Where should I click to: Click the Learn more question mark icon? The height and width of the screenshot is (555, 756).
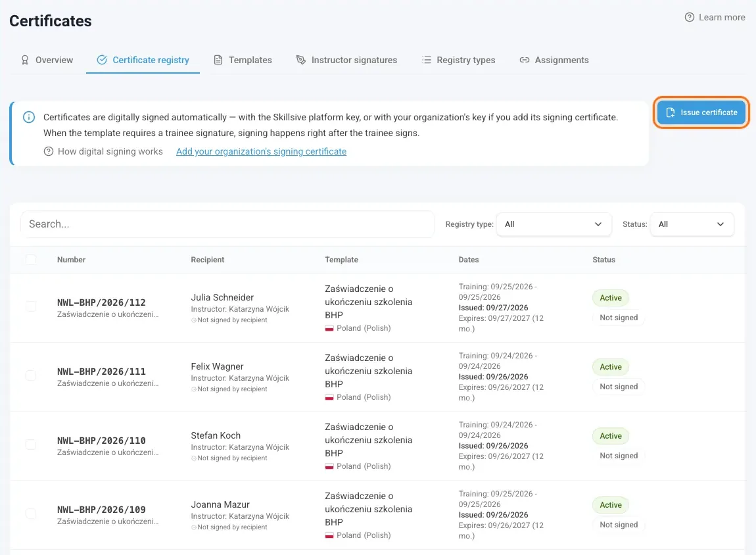coord(690,17)
